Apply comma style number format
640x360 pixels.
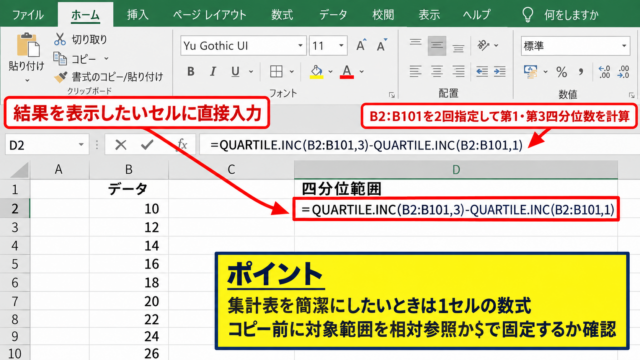[x=581, y=72]
